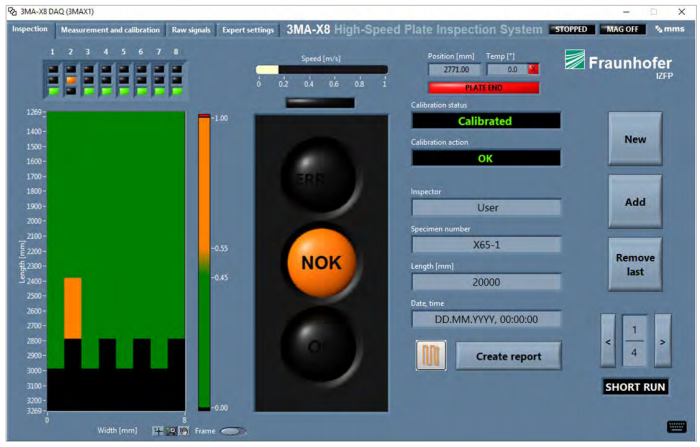Click the green LED under channel 8
Image resolution: width=700 pixels, height=447 pixels.
pyautogui.click(x=177, y=91)
